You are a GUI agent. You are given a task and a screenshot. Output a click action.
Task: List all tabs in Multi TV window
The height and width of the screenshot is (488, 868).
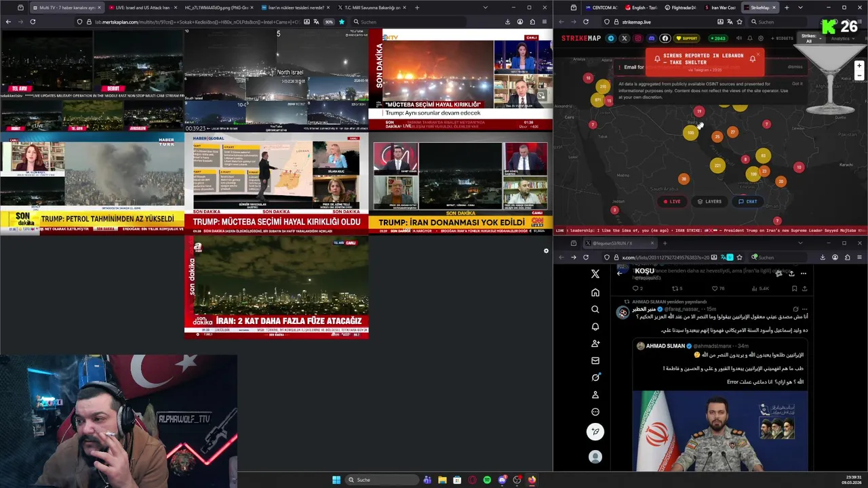(x=485, y=7)
